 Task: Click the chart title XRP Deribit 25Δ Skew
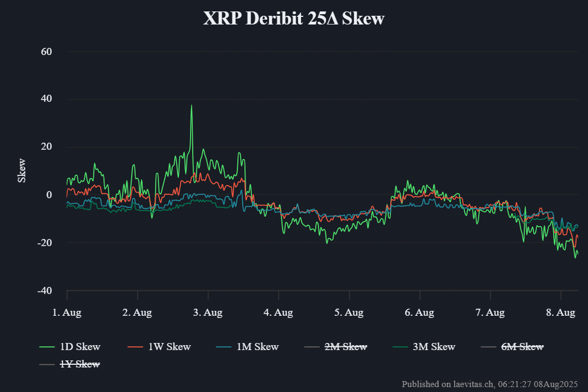point(294,18)
